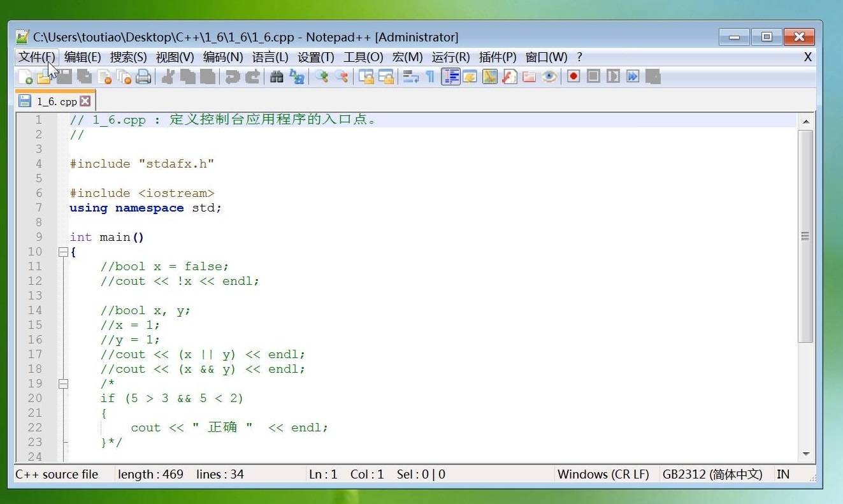The width and height of the screenshot is (843, 504).
Task: Select the Replace icon
Action: (x=296, y=76)
